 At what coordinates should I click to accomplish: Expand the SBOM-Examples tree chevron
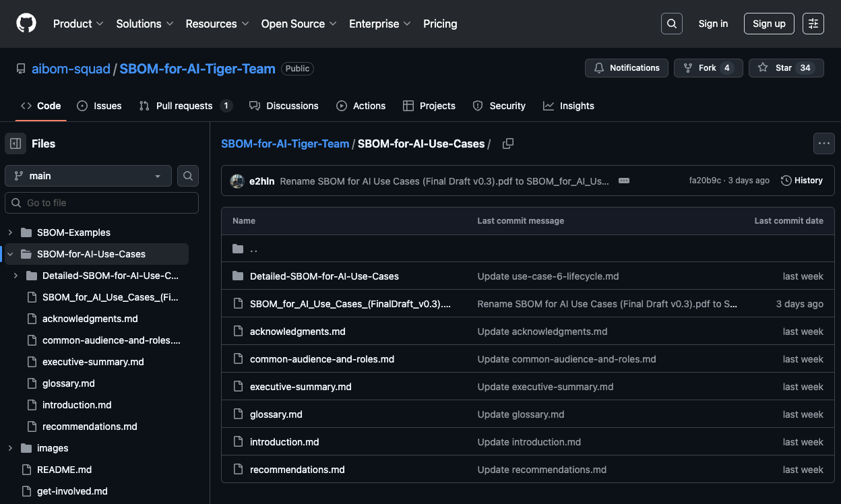tap(10, 232)
